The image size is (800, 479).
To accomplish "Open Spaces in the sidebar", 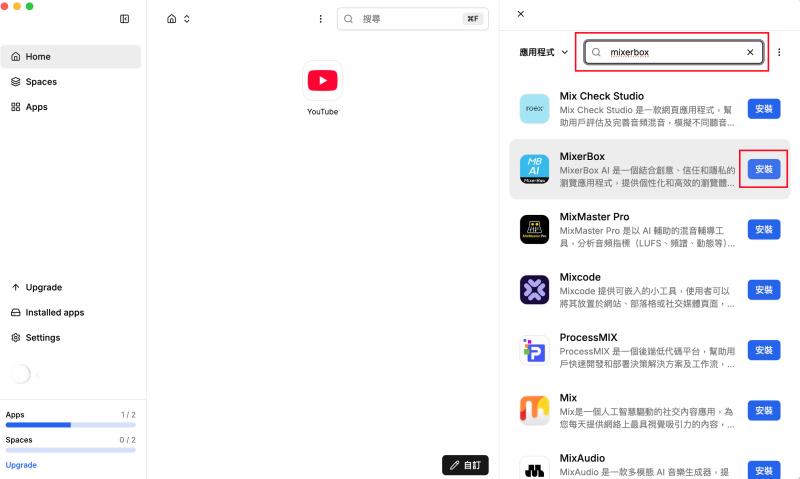I will coord(70,82).
